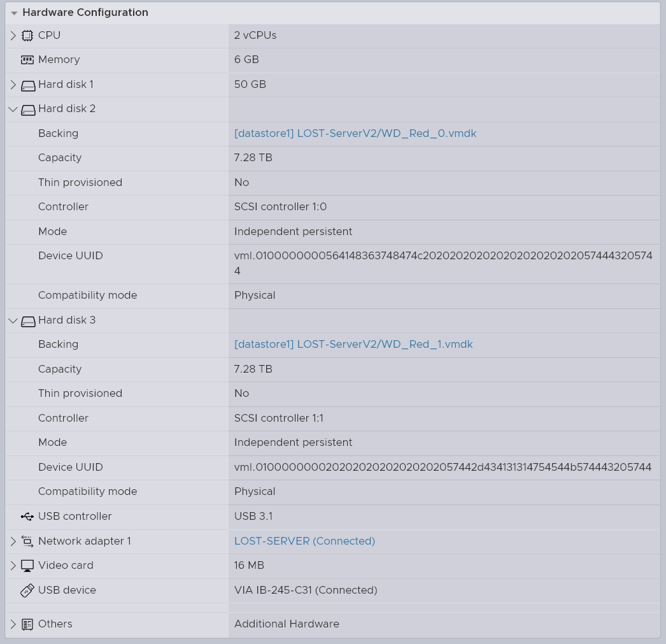This screenshot has height=644, width=666.
Task: Click the USB device icon
Action: [x=27, y=590]
